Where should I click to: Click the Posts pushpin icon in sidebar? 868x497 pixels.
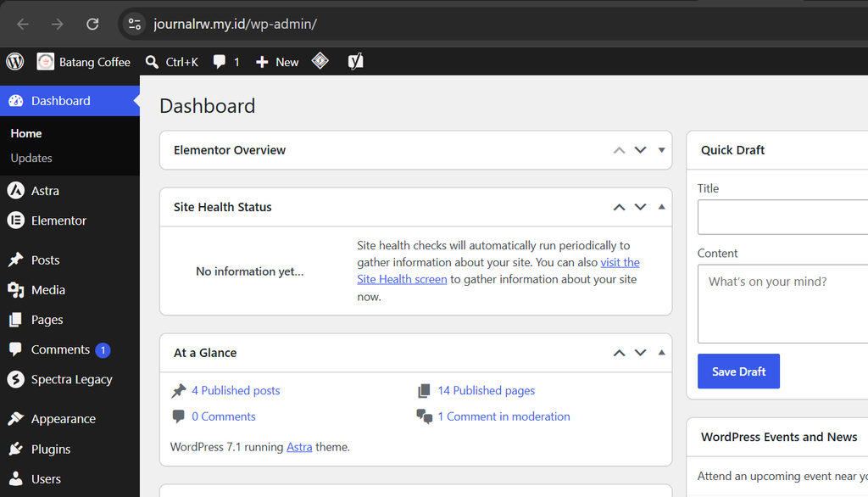point(15,260)
